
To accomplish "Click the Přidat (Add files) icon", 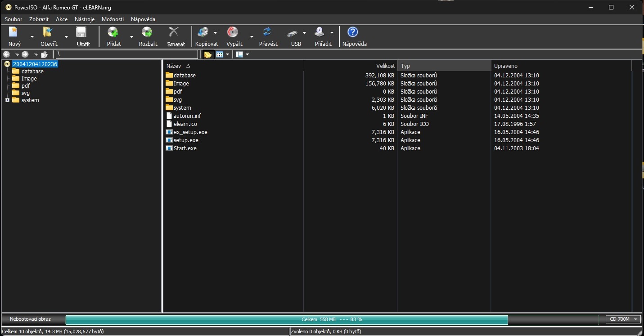I will (x=113, y=32).
